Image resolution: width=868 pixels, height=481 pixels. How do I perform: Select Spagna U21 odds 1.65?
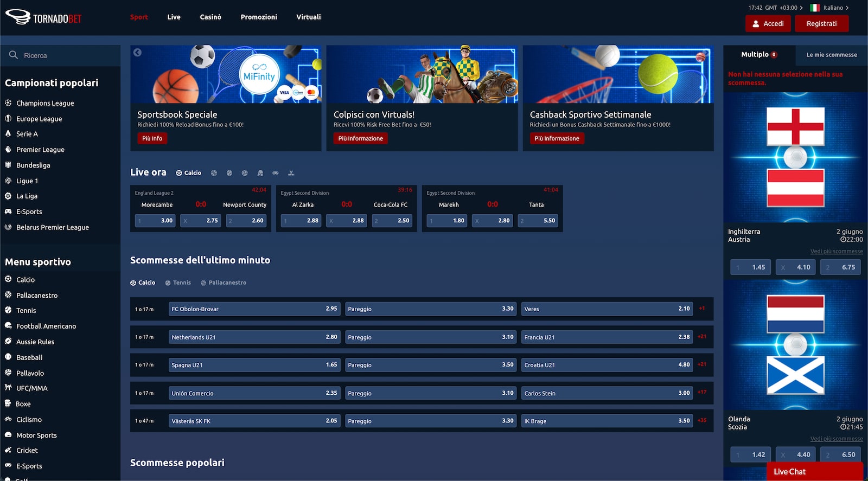tap(254, 365)
